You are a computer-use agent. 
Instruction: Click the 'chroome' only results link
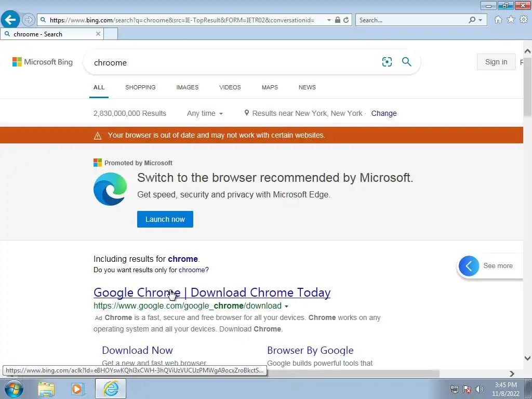tap(191, 270)
